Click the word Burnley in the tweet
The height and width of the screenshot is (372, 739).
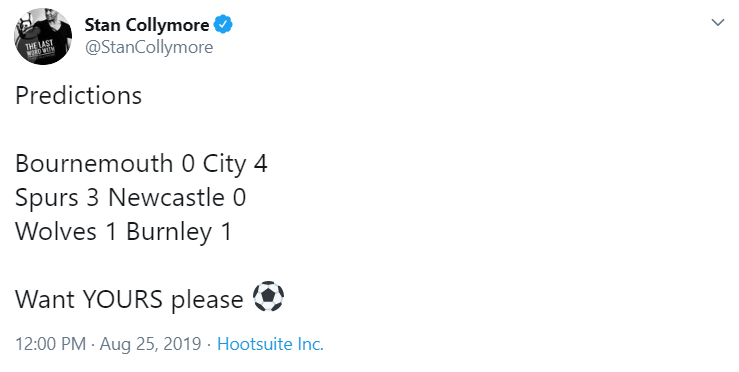[x=169, y=233]
